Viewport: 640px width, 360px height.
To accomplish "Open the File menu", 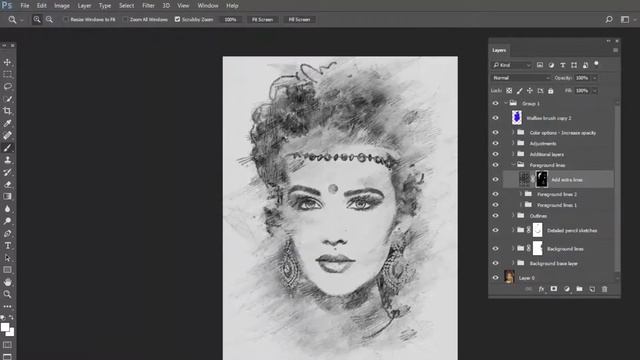I will tap(25, 6).
